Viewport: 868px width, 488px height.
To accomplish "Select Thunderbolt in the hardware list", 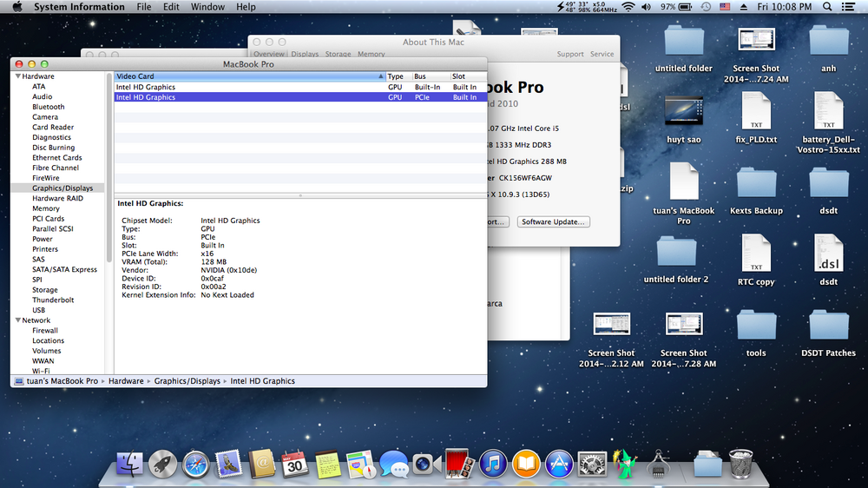I will click(53, 300).
